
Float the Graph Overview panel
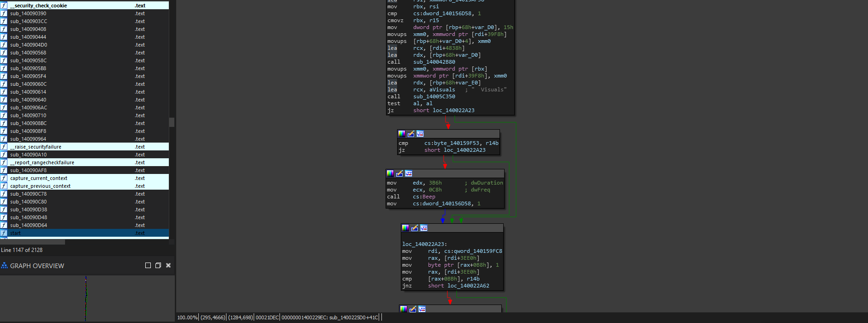click(158, 265)
